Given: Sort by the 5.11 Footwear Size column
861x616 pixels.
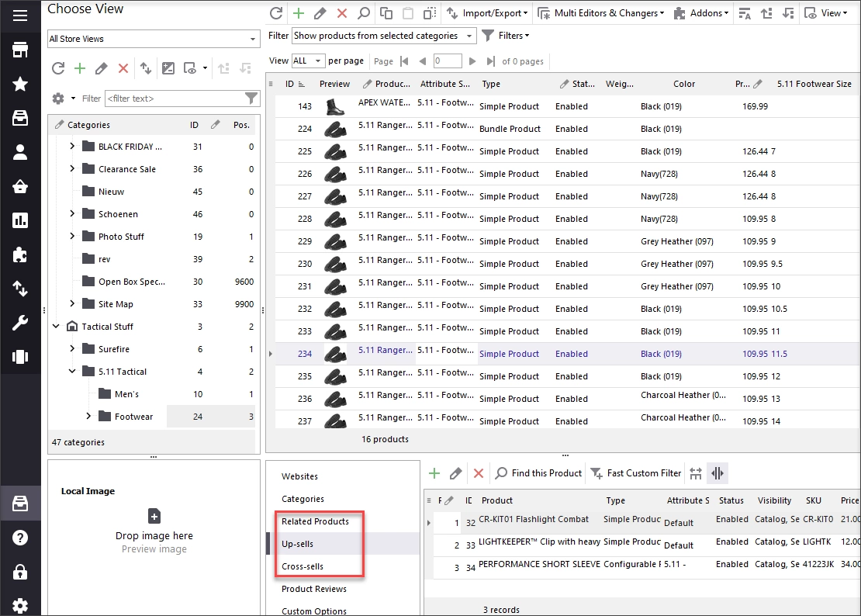Looking at the screenshot, I should click(x=814, y=84).
